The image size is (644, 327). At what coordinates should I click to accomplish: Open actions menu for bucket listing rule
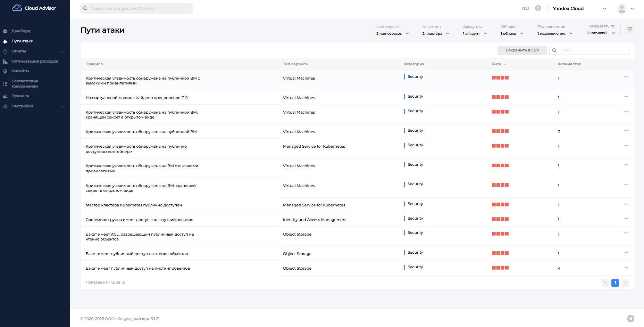[626, 267]
